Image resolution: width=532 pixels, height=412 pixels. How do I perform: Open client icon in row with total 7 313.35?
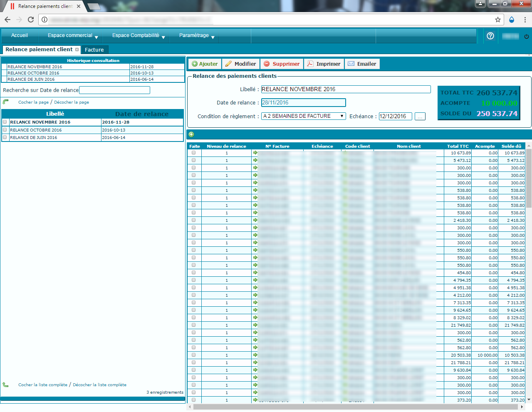345,303
